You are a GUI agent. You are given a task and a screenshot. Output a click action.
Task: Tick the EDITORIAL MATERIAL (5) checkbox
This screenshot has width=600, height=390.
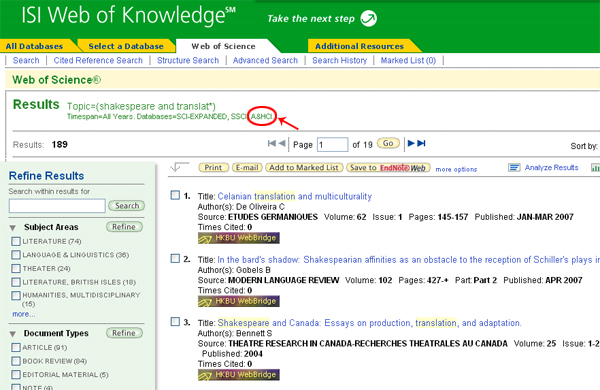(16, 374)
